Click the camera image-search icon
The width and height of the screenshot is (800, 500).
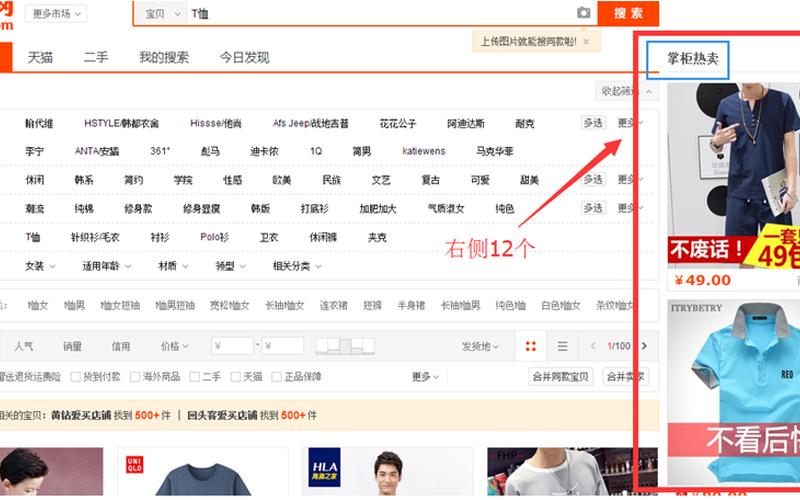[x=584, y=13]
